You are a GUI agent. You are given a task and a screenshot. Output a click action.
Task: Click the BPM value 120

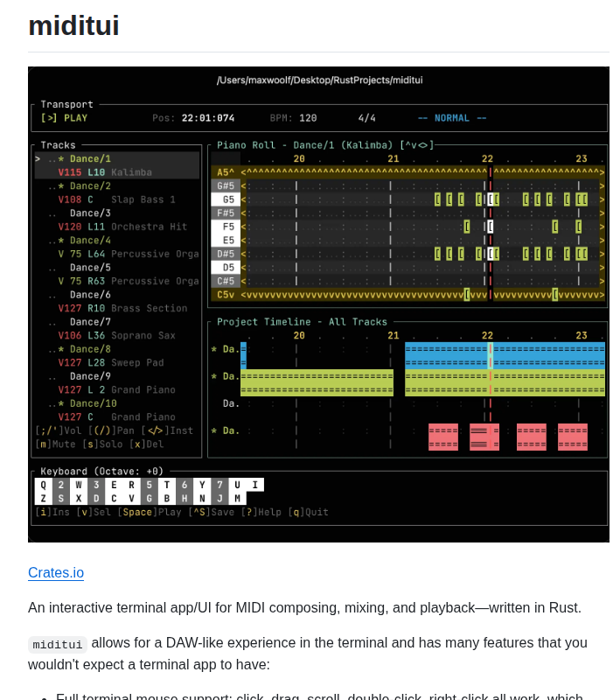point(308,118)
